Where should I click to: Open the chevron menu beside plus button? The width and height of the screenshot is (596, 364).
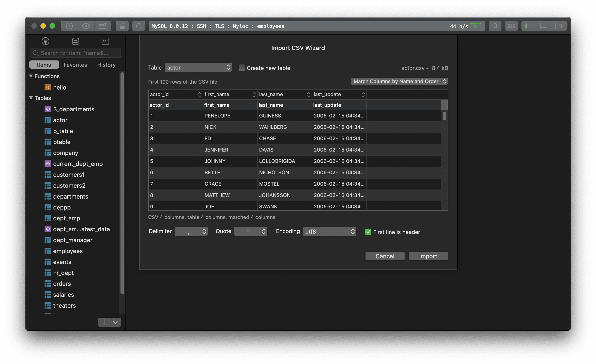[x=116, y=322]
